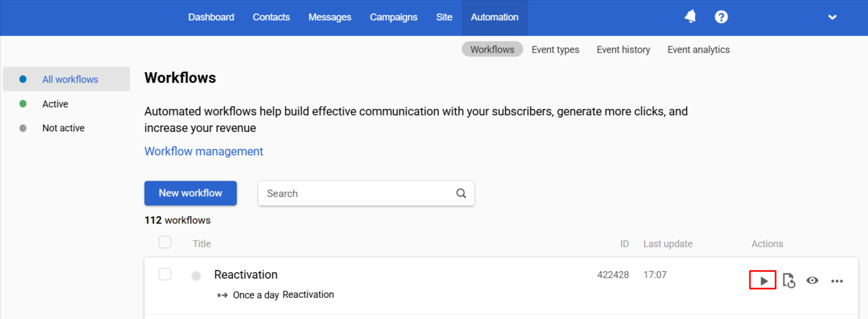Open the Campaigns menu

click(x=394, y=17)
